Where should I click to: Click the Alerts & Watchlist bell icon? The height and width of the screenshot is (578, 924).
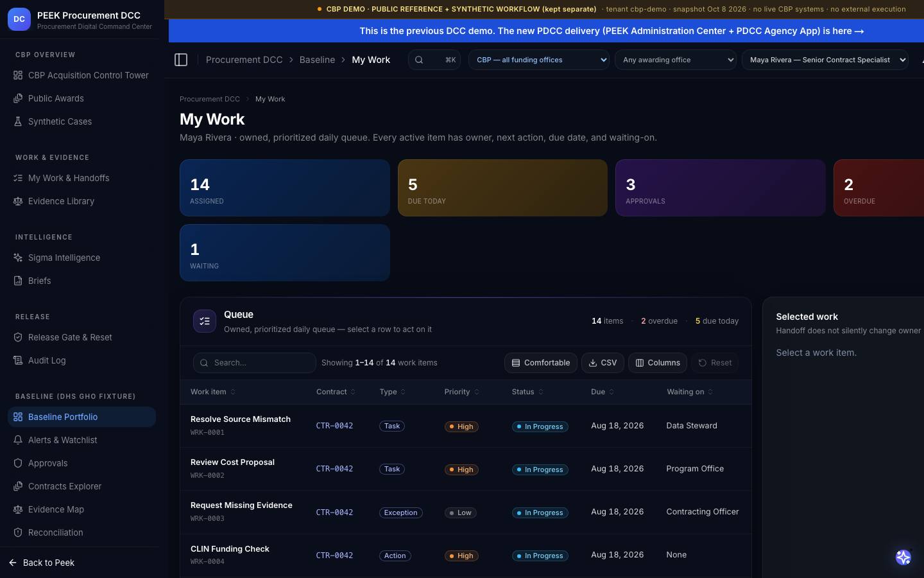[18, 440]
